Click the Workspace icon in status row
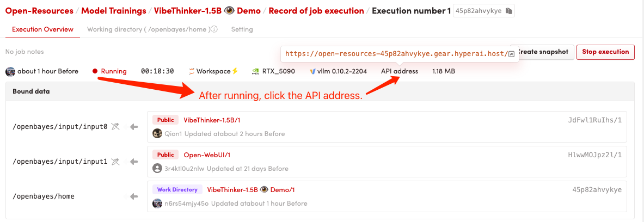This screenshot has height=222, width=644. coord(192,71)
